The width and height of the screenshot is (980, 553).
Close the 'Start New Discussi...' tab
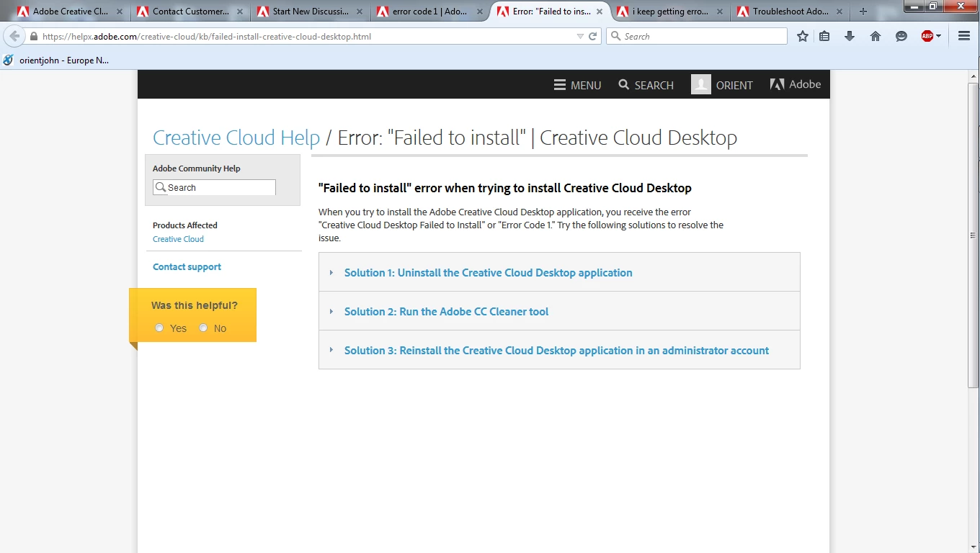[x=360, y=12]
